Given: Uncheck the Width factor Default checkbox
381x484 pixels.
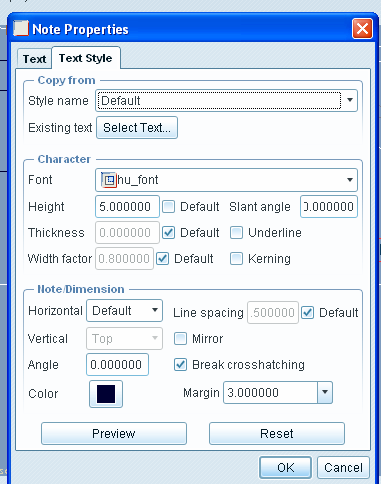Looking at the screenshot, I should click(x=162, y=259).
